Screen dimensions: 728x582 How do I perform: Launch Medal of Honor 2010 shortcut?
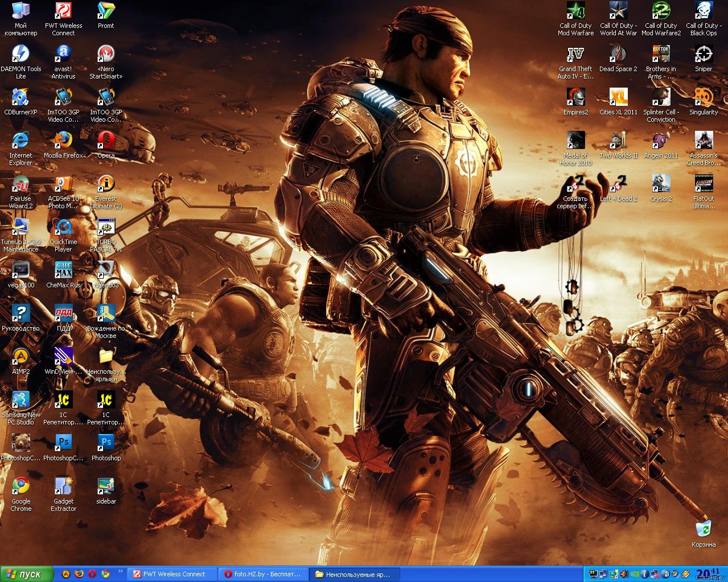pyautogui.click(x=575, y=148)
